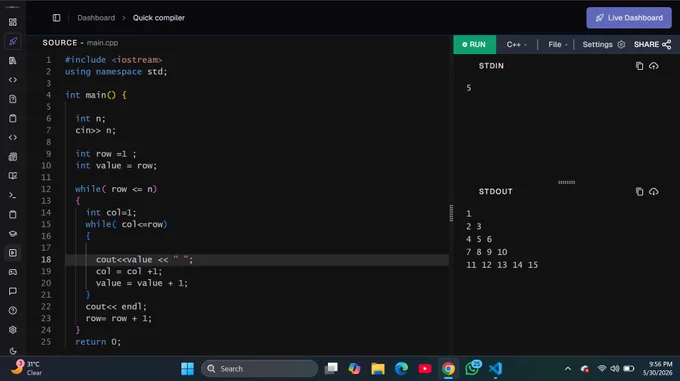Image resolution: width=680 pixels, height=381 pixels.
Task: Upload a file to STDIN
Action: (x=654, y=66)
